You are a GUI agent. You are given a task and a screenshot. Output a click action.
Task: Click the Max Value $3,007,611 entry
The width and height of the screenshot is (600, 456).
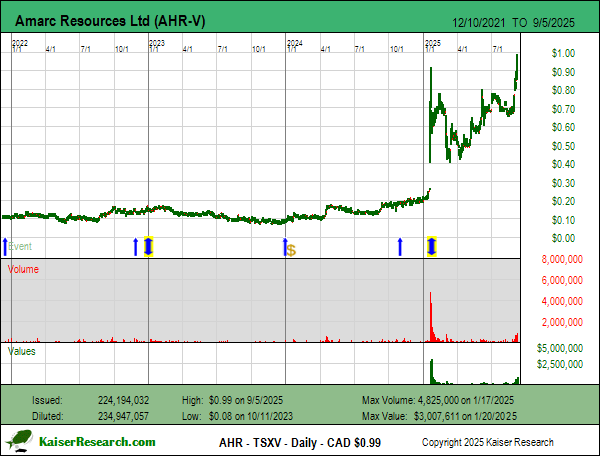coord(439,416)
